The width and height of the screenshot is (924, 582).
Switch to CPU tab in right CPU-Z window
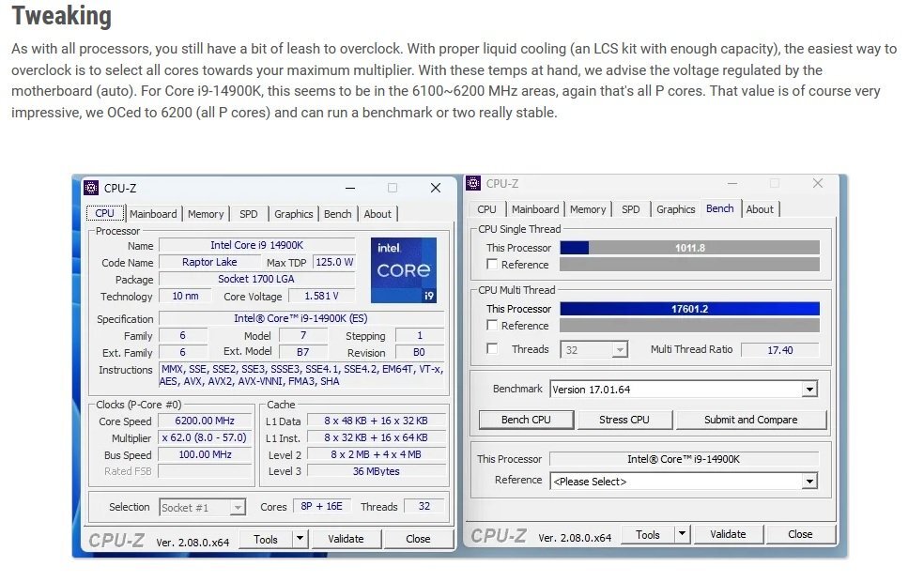(486, 209)
